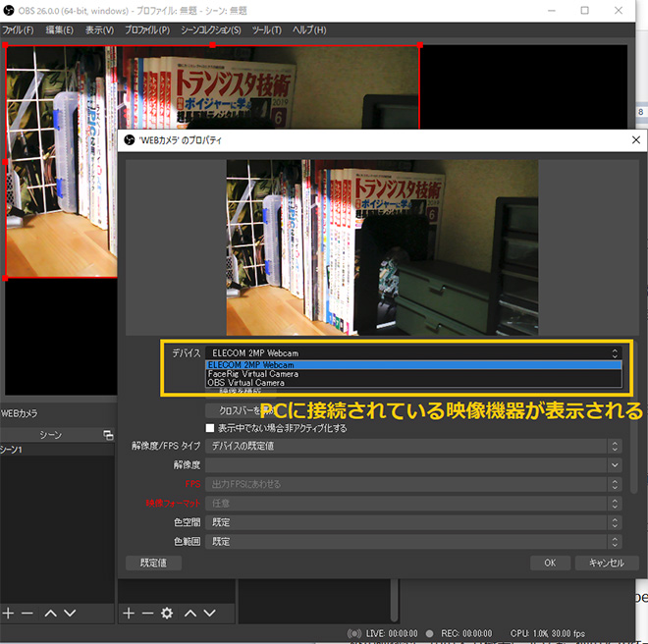
Task: Open the FPS dropdown
Action: coord(413,484)
